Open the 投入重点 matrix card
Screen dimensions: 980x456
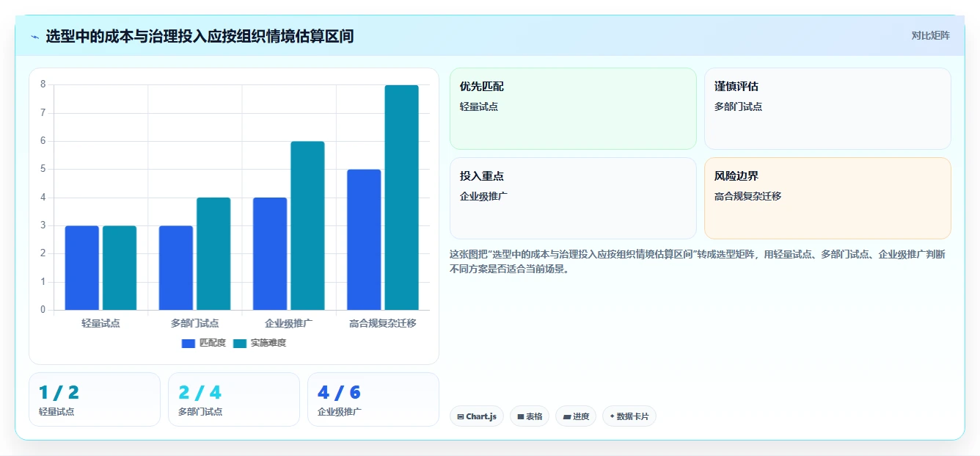(x=573, y=198)
